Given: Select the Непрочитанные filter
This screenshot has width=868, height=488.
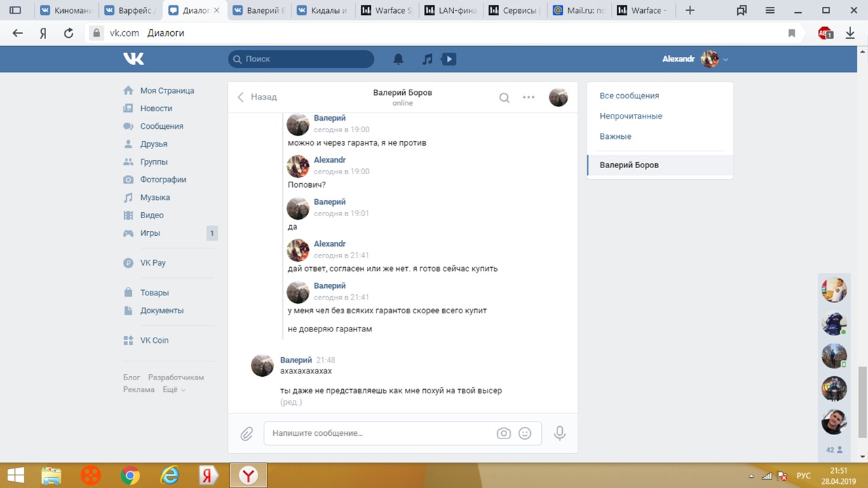Looking at the screenshot, I should tap(631, 116).
